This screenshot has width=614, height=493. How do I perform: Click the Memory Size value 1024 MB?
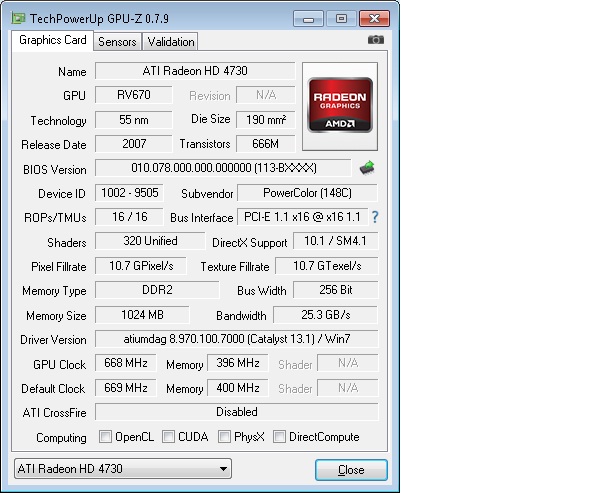[x=142, y=315]
